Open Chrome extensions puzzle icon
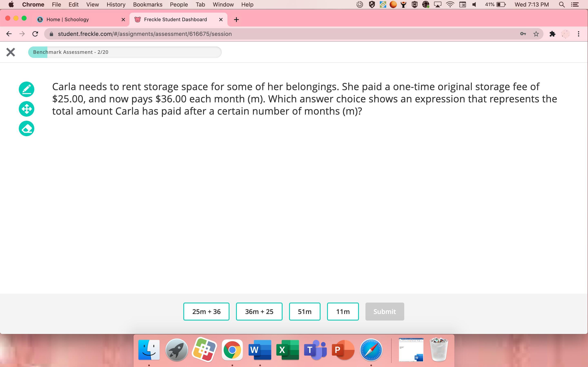This screenshot has height=367, width=588. point(552,34)
